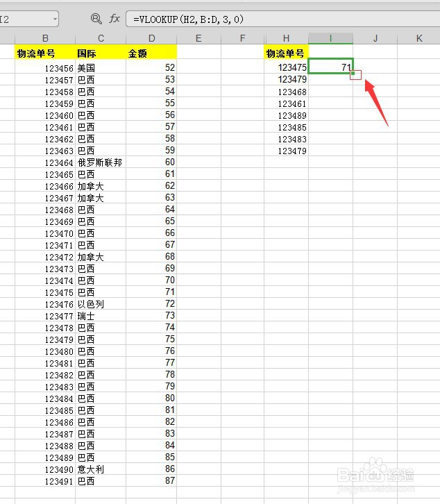The image size is (440, 504).
Task: Select cell 123461 in column H
Action: pyautogui.click(x=286, y=104)
